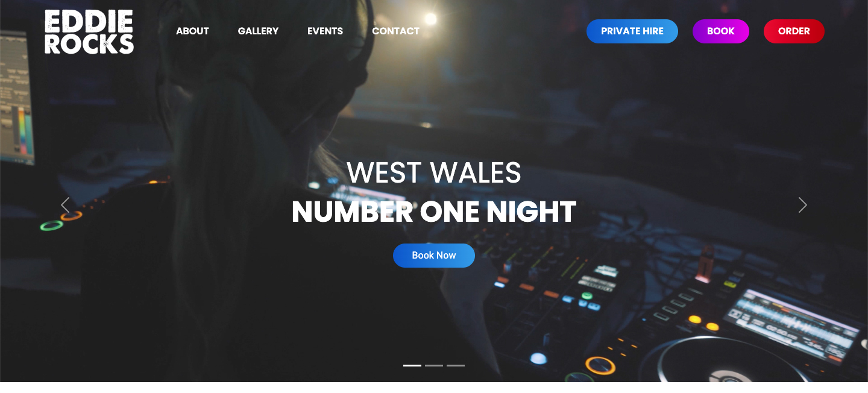868x393 pixels.
Task: Select the first slide indicator bar
Action: 412,365
